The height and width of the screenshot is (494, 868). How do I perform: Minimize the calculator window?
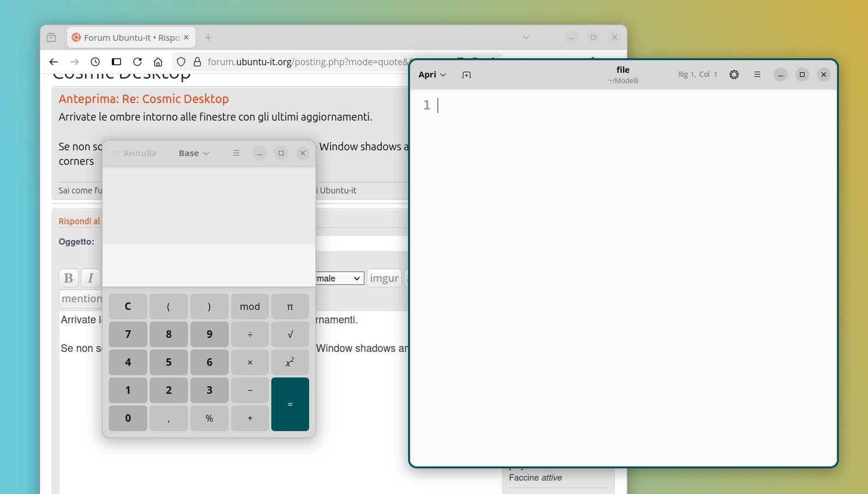pos(260,153)
